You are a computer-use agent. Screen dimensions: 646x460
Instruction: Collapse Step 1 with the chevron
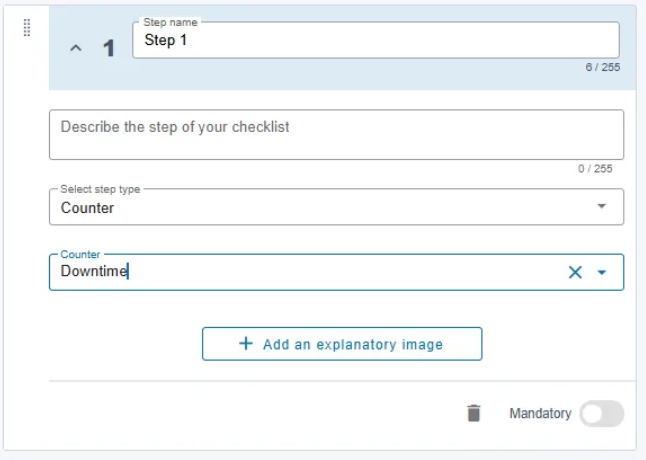pos(76,48)
